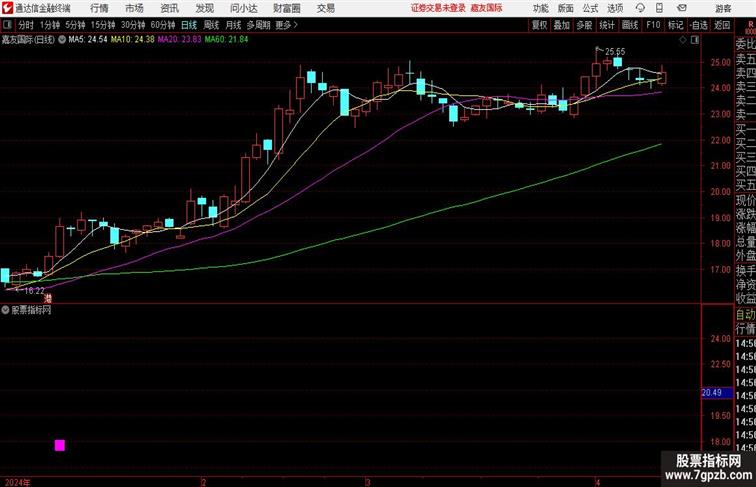Click the magenta signal square in indicator pane
The image size is (756, 487).
60,445
